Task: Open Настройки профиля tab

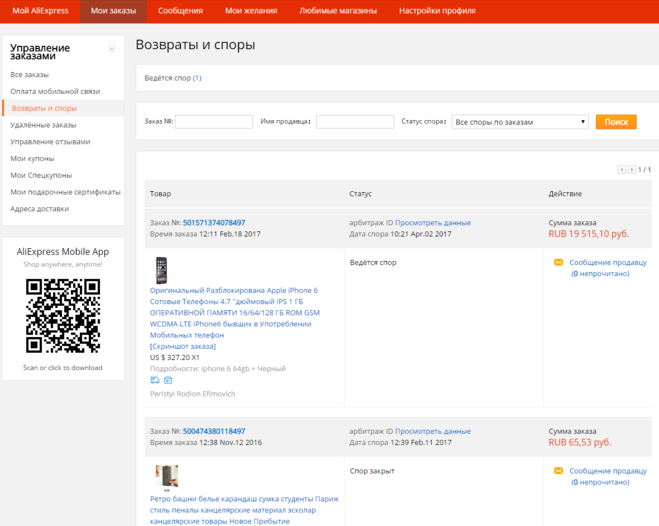Action: point(437,11)
